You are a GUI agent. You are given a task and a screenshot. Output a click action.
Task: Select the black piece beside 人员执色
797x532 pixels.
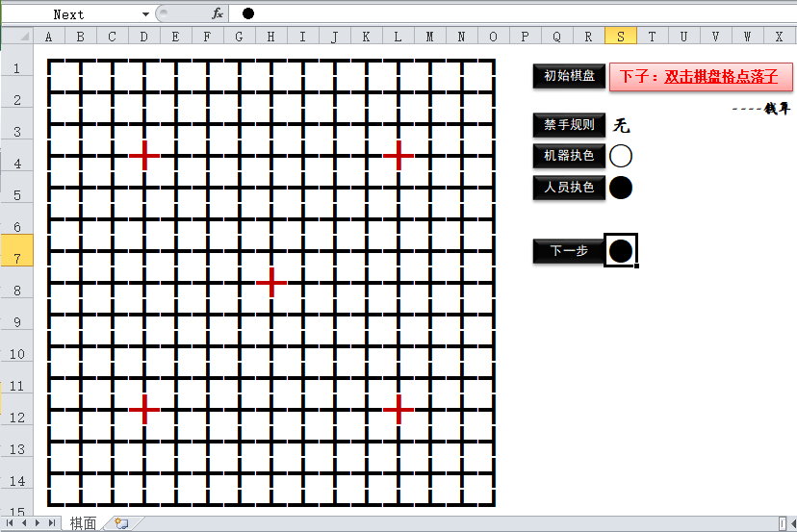[621, 188]
